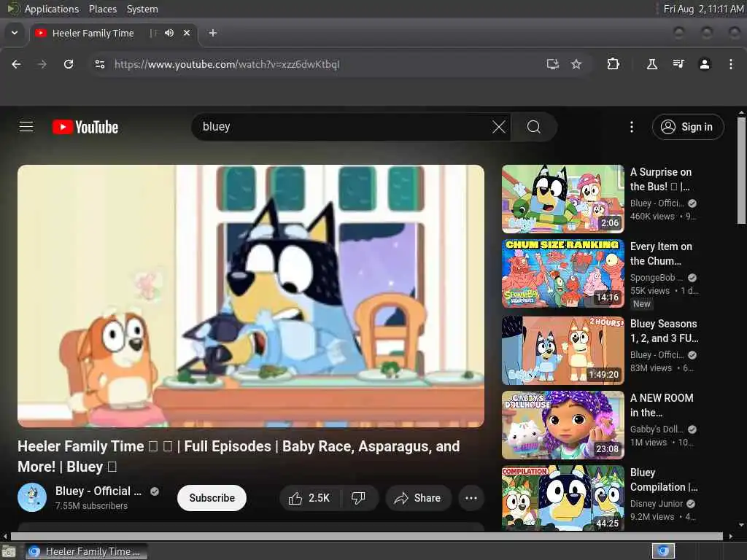Open the Places menu
747x560 pixels.
tap(103, 9)
